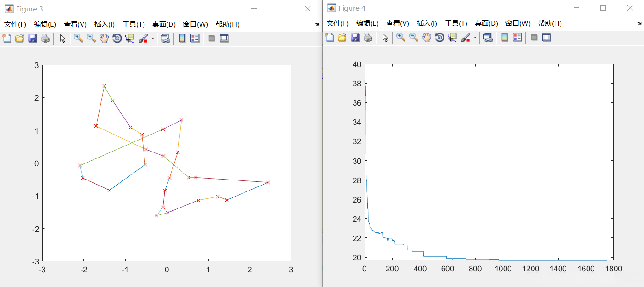The image size is (644, 287).
Task: Click MATLAB logo in Figure 3 title bar
Action: pyautogui.click(x=9, y=8)
